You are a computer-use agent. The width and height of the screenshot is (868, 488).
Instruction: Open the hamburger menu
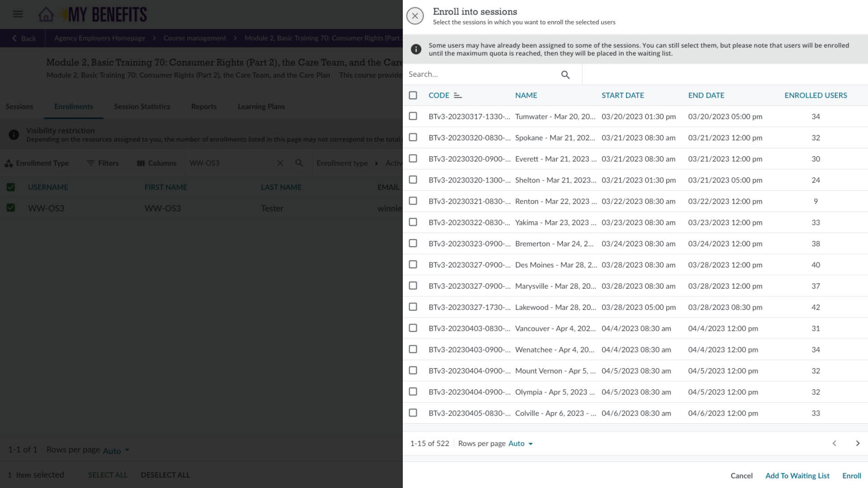tap(18, 14)
